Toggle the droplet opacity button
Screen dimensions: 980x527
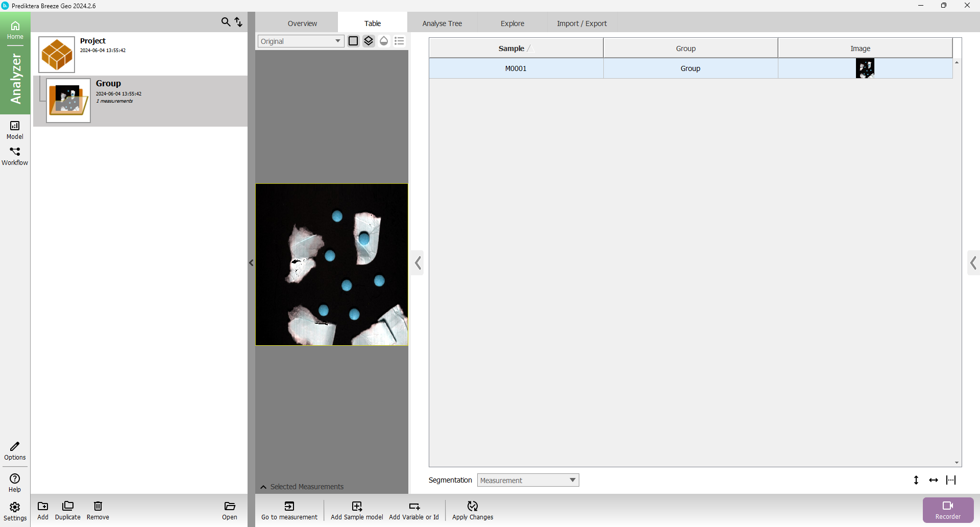click(384, 41)
